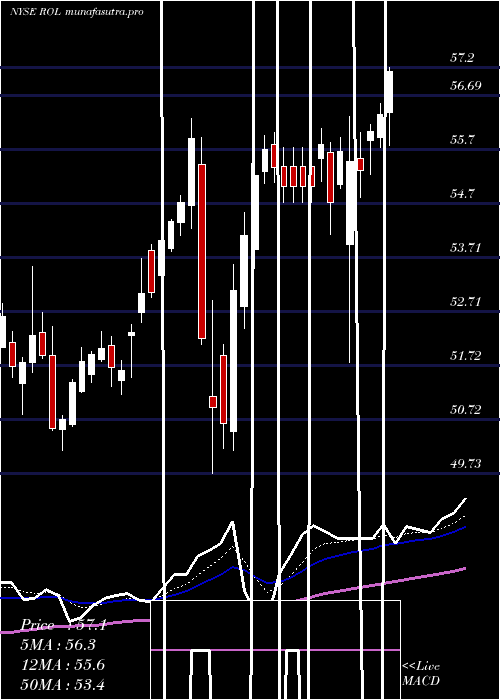The image size is (500, 700).
Task: Click the 53.71 price axis label
Action: (x=466, y=248)
